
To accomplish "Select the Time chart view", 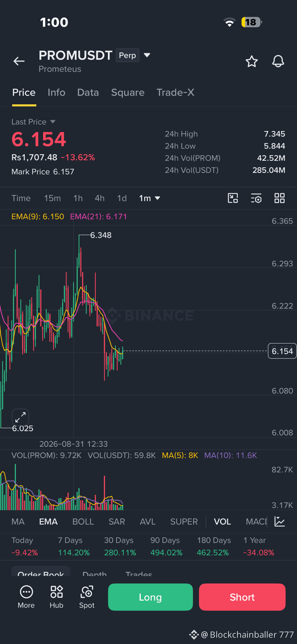I will point(21,198).
